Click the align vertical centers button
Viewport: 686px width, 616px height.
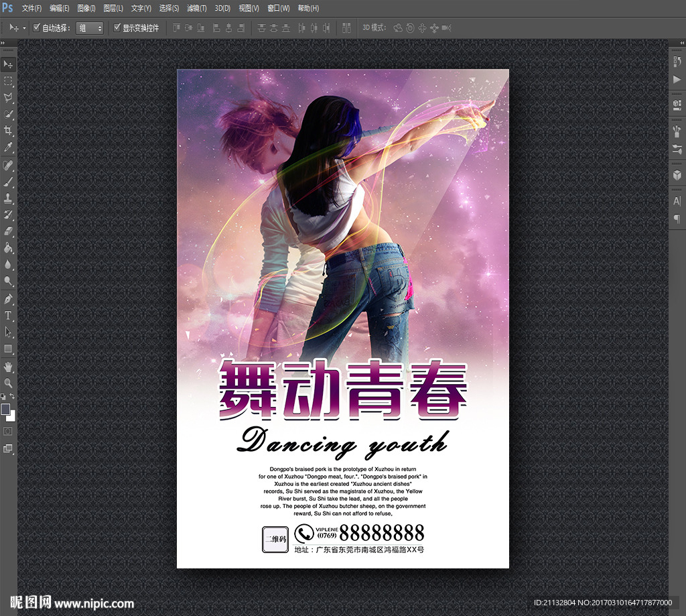[188, 28]
